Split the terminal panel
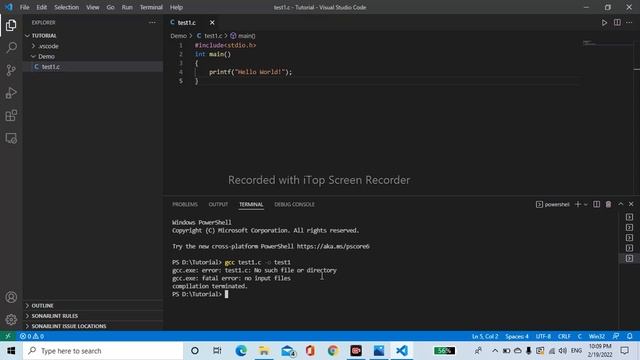 coord(596,204)
